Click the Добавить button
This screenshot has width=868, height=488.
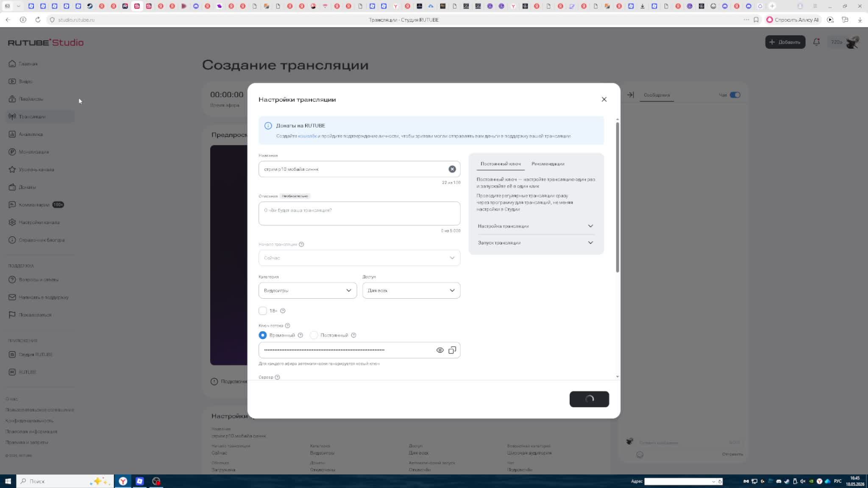pos(785,42)
